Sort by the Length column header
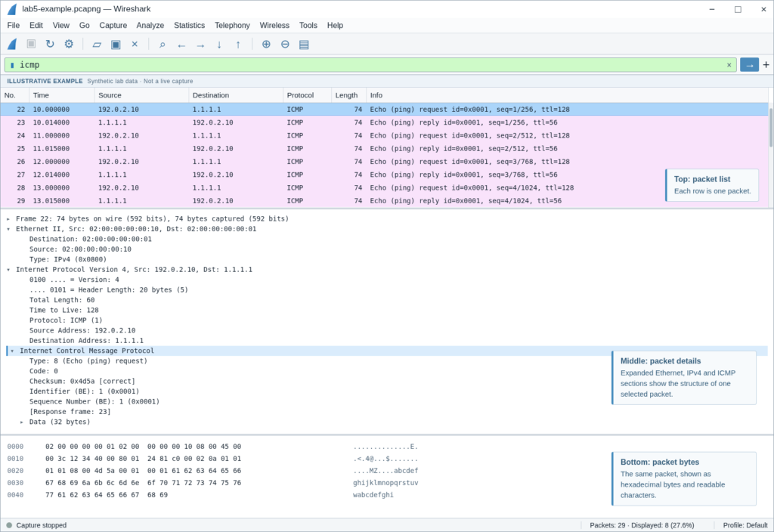 (348, 95)
